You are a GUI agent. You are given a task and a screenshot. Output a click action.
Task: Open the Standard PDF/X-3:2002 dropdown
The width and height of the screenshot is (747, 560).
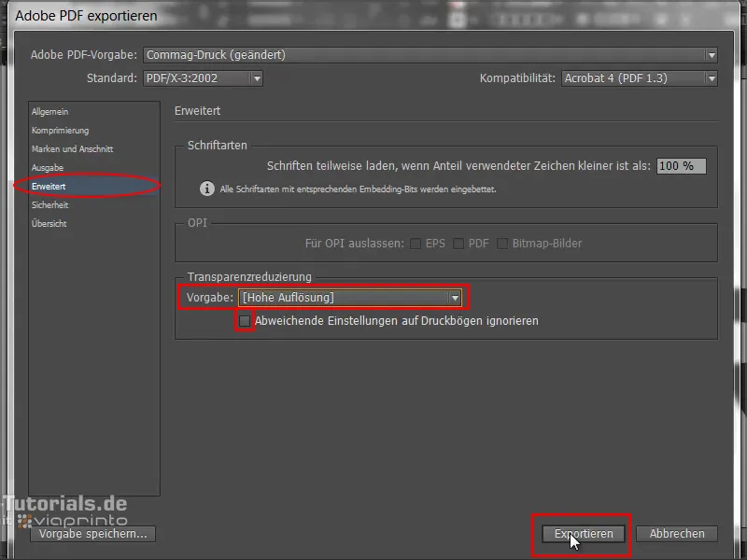tap(203, 78)
